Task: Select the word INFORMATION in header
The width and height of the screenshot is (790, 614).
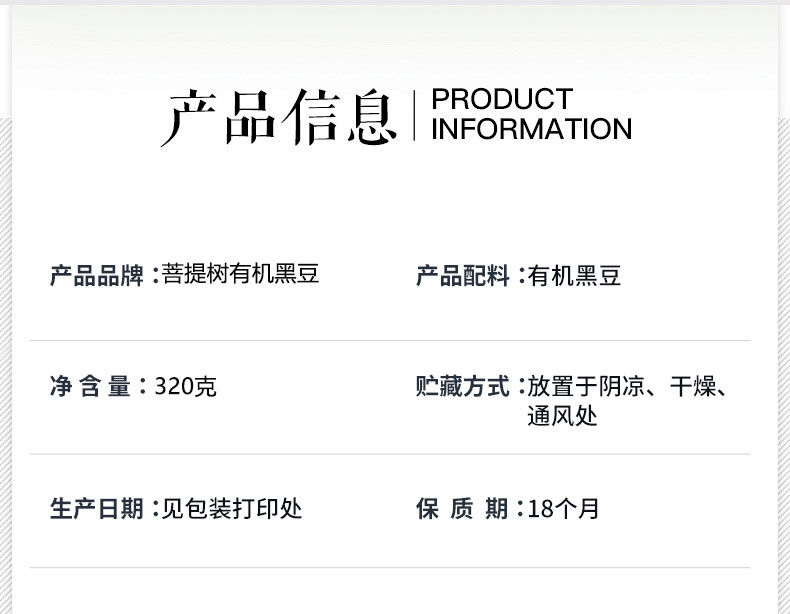Action: [531, 130]
